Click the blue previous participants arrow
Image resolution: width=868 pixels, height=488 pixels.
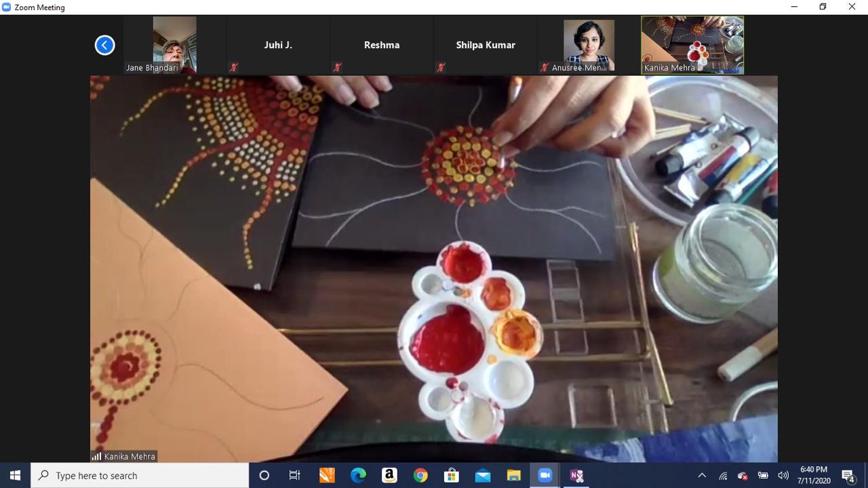(x=104, y=45)
